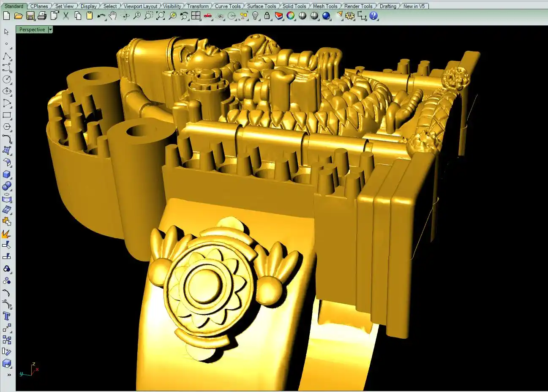Select the Pan hand tool
Viewport: 548px width, 392px height.
coord(112,16)
